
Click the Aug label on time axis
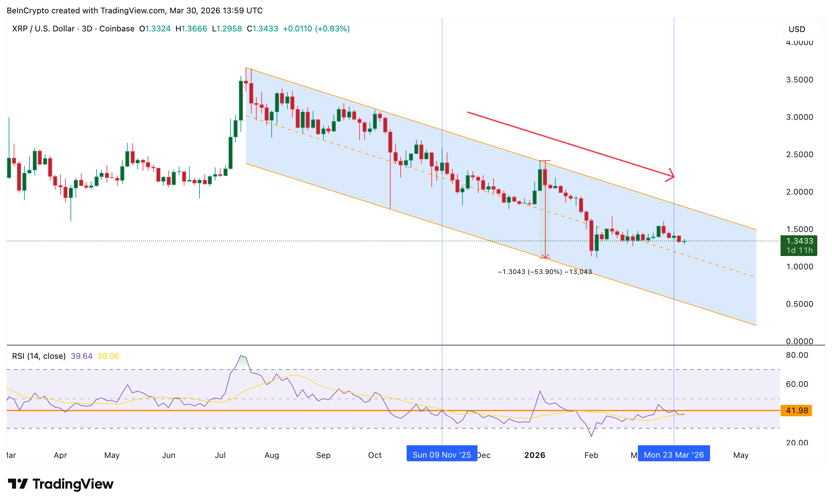point(271,455)
